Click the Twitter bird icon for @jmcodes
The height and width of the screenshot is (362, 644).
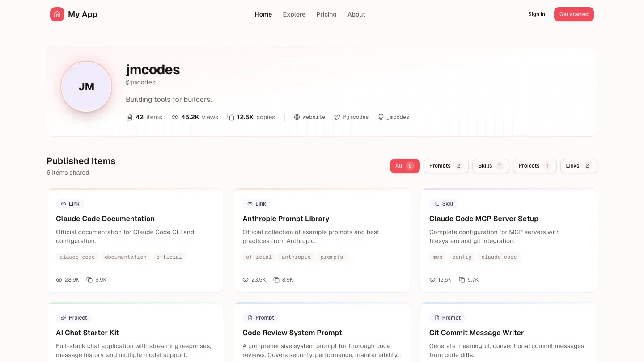point(337,117)
